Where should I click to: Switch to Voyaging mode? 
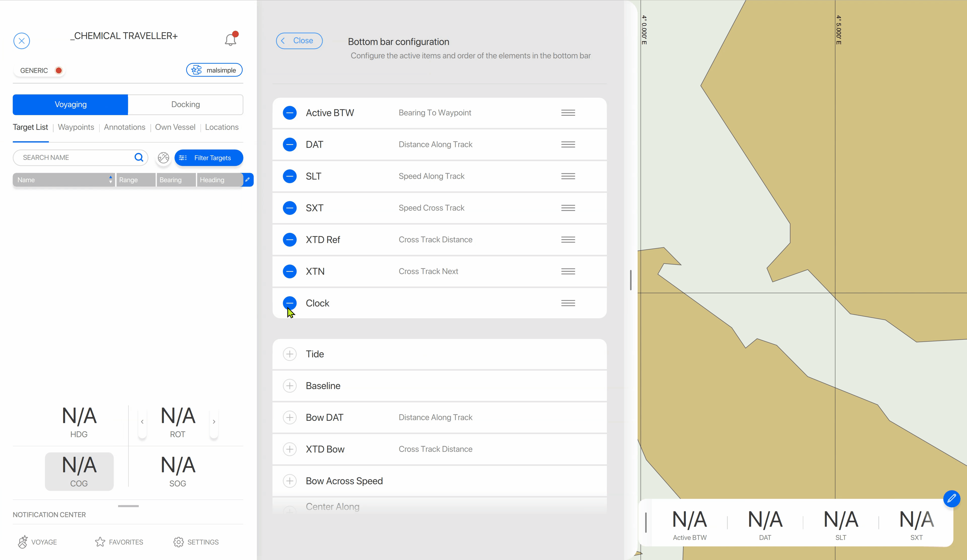pyautogui.click(x=70, y=104)
